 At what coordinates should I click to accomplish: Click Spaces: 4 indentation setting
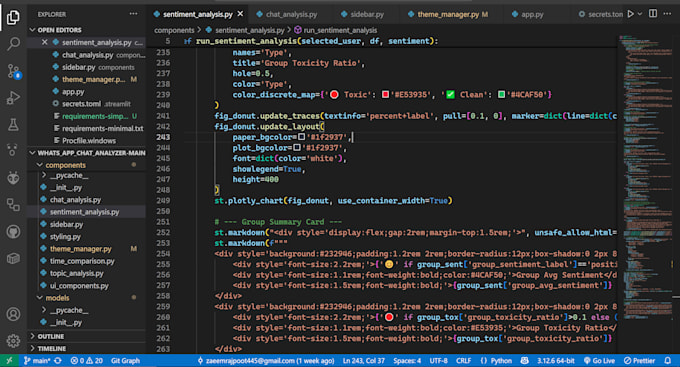coord(407,360)
